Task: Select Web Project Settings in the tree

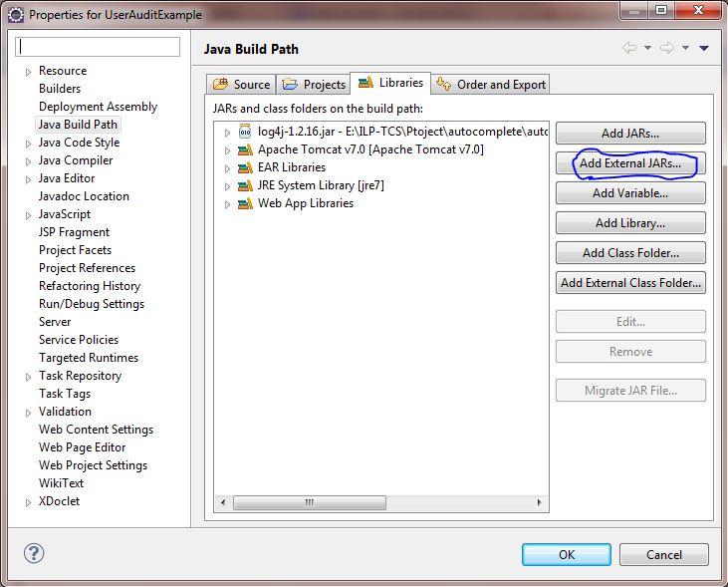Action: click(93, 465)
